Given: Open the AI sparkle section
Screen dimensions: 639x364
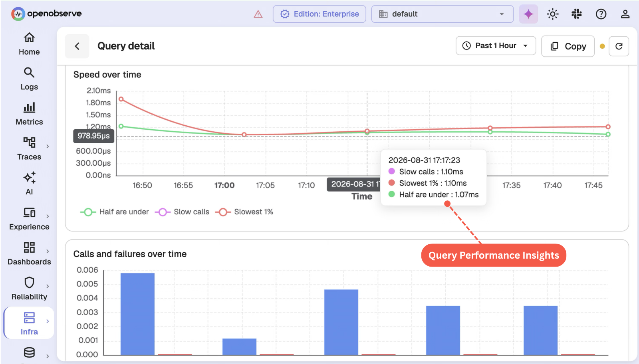Looking at the screenshot, I should click(29, 184).
